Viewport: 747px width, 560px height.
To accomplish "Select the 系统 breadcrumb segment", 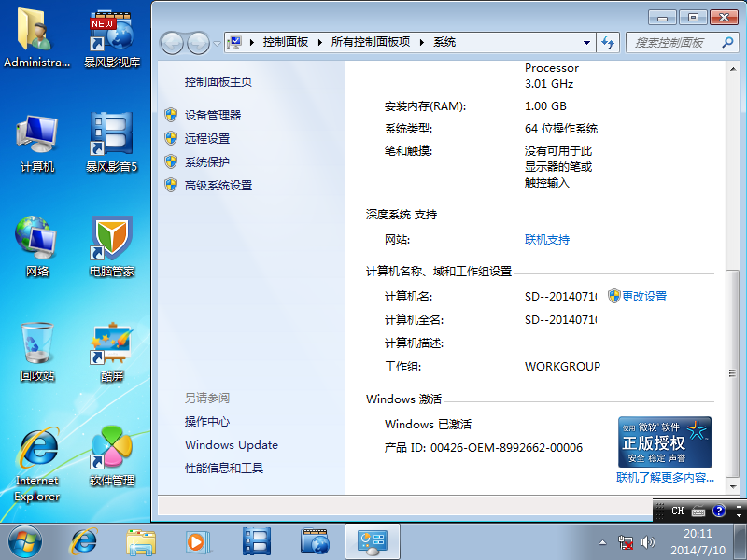I will click(x=444, y=42).
